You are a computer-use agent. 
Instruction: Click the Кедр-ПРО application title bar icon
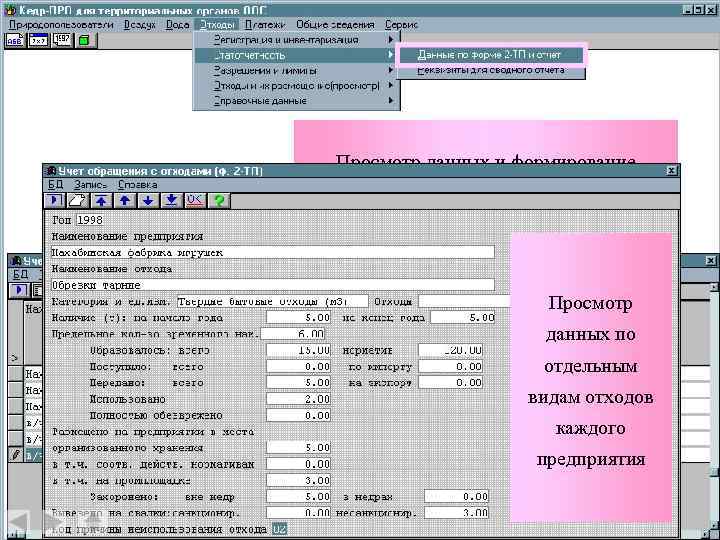(11, 10)
